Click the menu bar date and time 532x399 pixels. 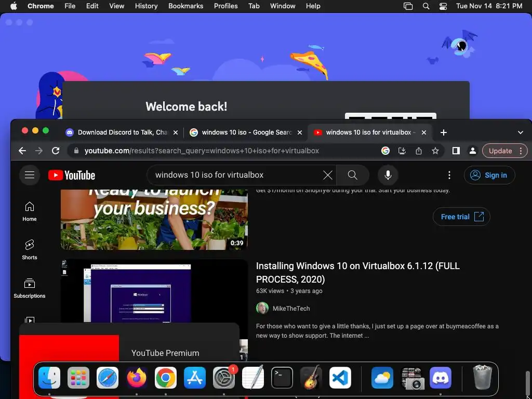(489, 6)
